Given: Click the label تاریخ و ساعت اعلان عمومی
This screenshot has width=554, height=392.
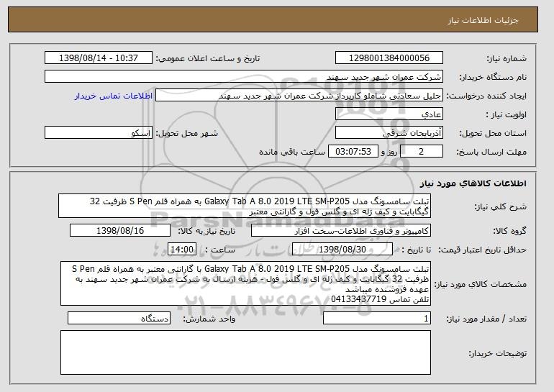Looking at the screenshot, I should (x=208, y=58).
